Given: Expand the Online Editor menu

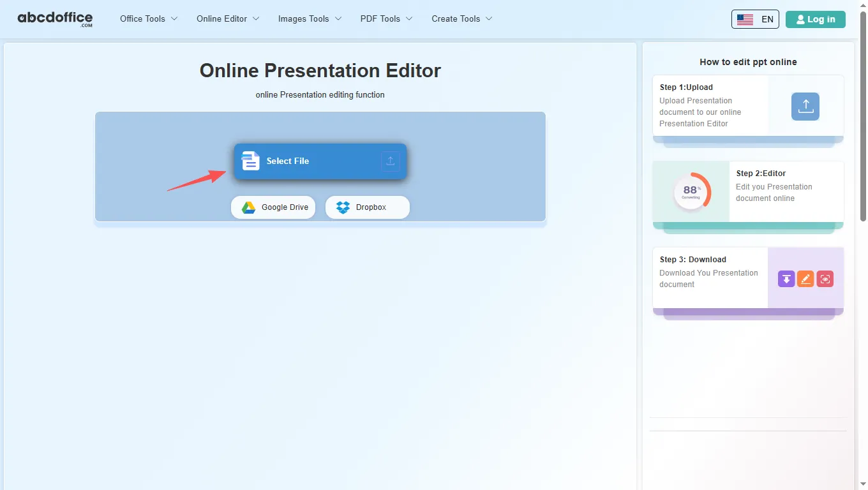Looking at the screenshot, I should coord(228,19).
